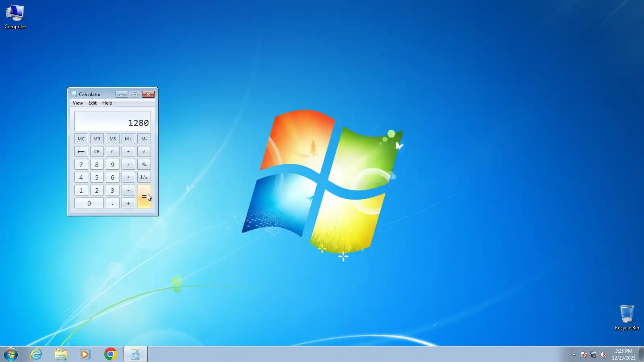Click the calculator display showing 1280
The height and width of the screenshot is (362, 644).
coord(113,121)
